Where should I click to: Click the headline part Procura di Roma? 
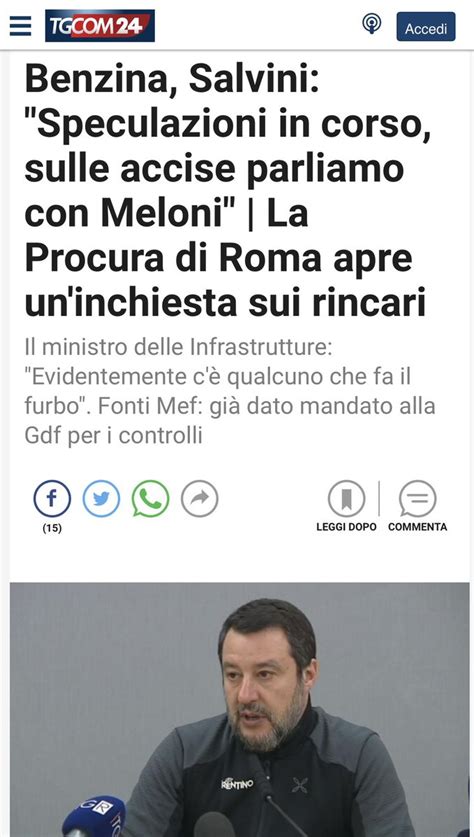[x=172, y=259]
